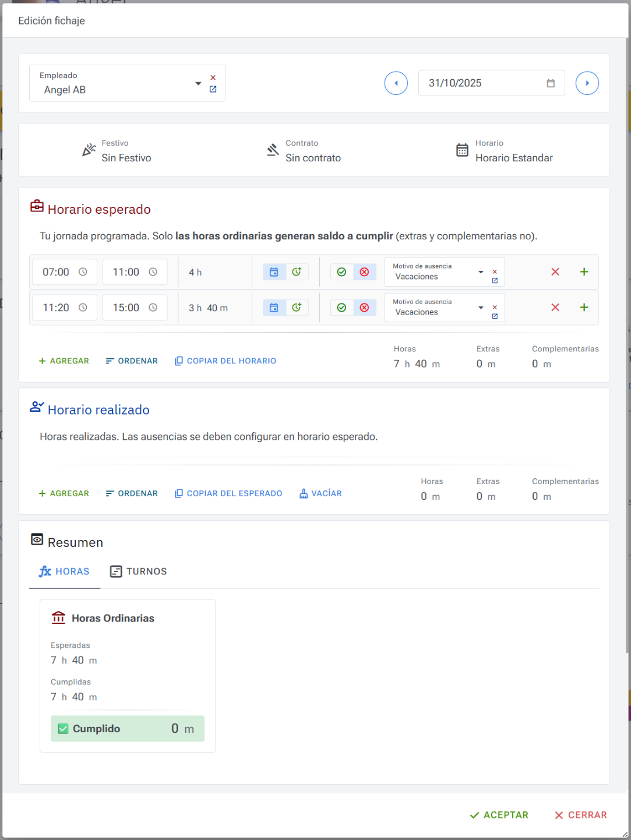The width and height of the screenshot is (631, 840).
Task: Delete the 07:00 to 11:00 row
Action: (555, 272)
